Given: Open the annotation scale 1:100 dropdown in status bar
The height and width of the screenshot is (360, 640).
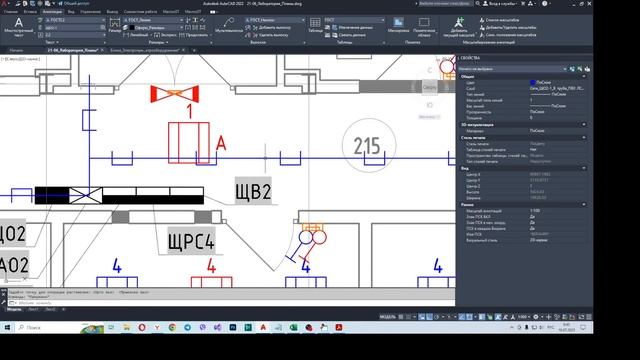Looking at the screenshot, I should [524, 317].
